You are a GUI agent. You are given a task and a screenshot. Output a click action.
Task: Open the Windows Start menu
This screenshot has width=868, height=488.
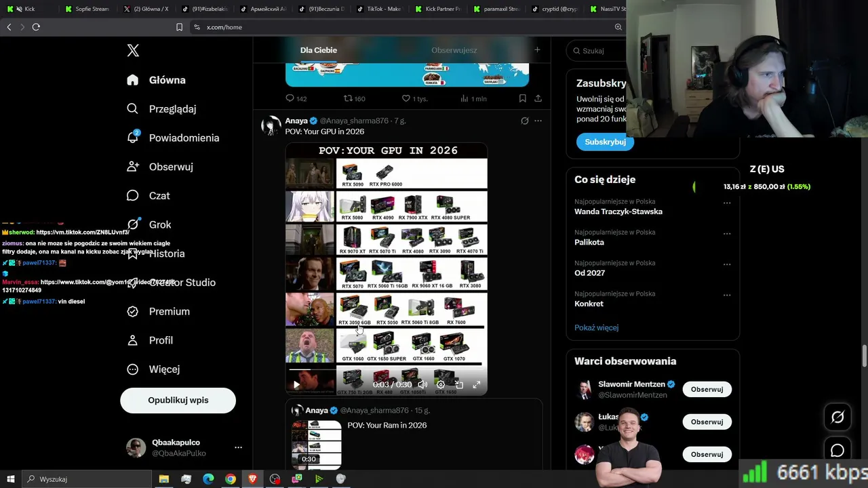[11, 479]
